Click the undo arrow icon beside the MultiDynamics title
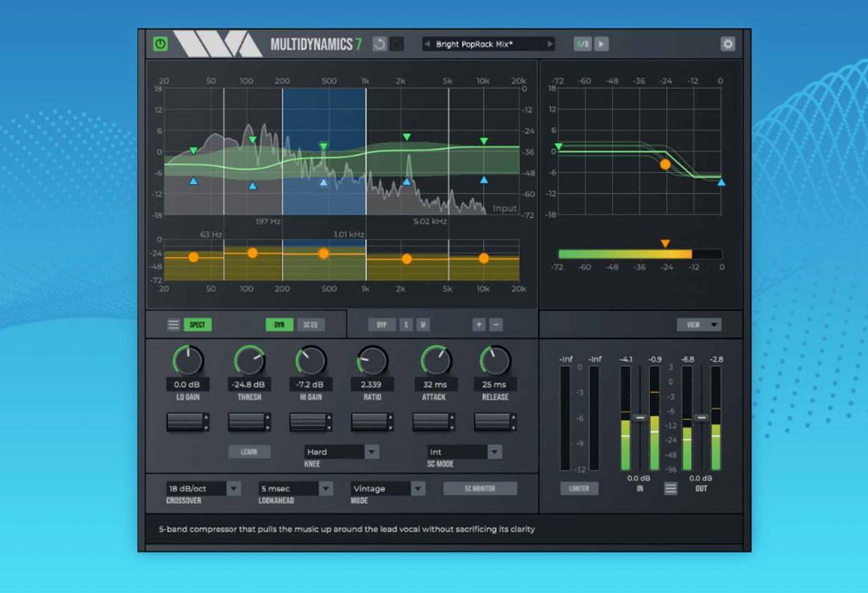The width and height of the screenshot is (868, 593). pyautogui.click(x=379, y=44)
